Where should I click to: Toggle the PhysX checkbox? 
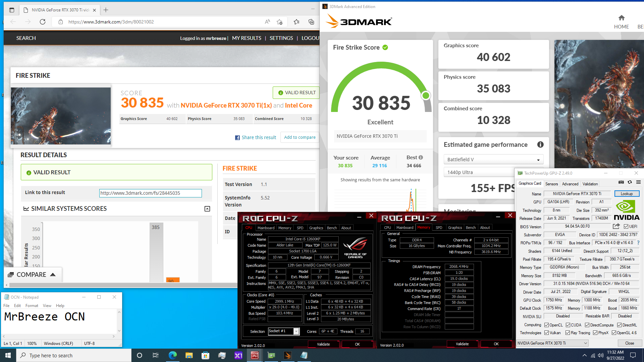point(595,333)
